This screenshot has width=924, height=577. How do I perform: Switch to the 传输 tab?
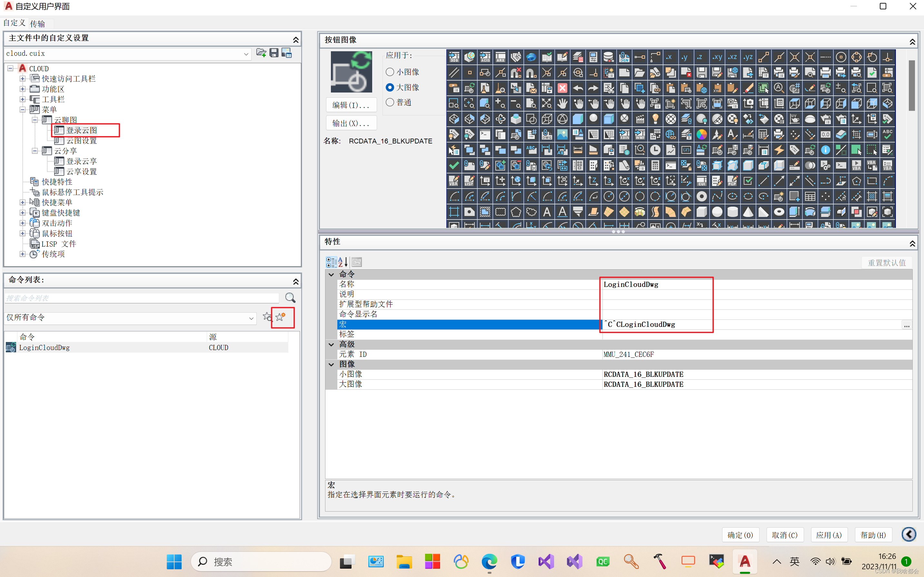click(x=37, y=24)
